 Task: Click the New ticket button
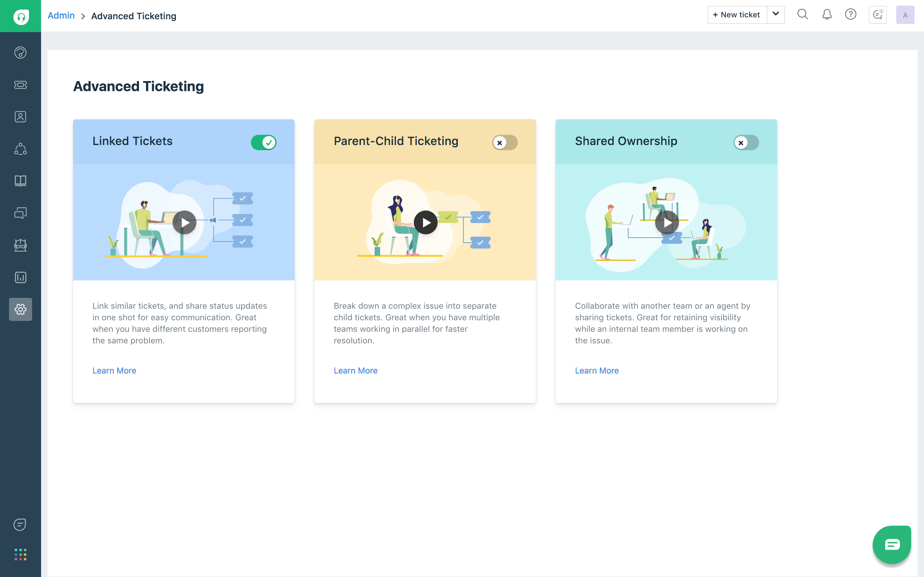coord(737,14)
